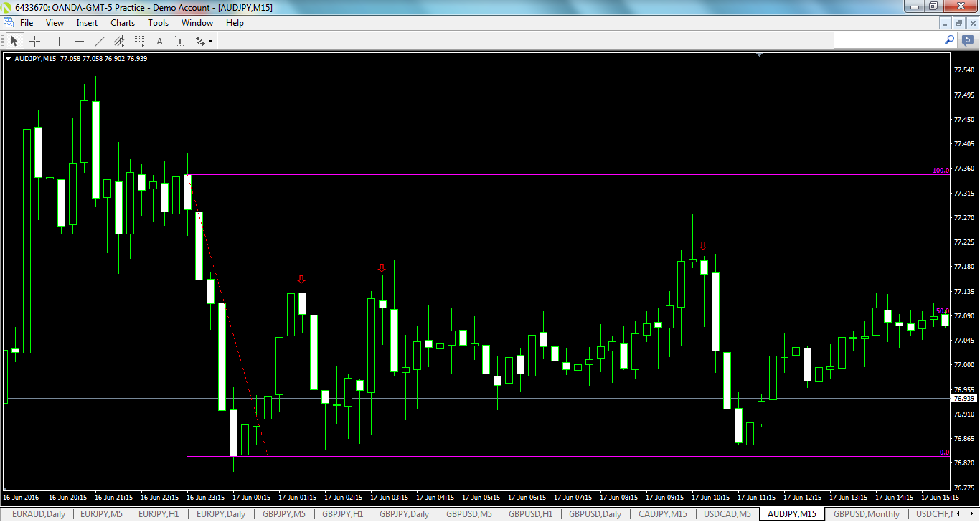
Task: Toggle the cursor selection arrow mode
Action: (x=14, y=41)
